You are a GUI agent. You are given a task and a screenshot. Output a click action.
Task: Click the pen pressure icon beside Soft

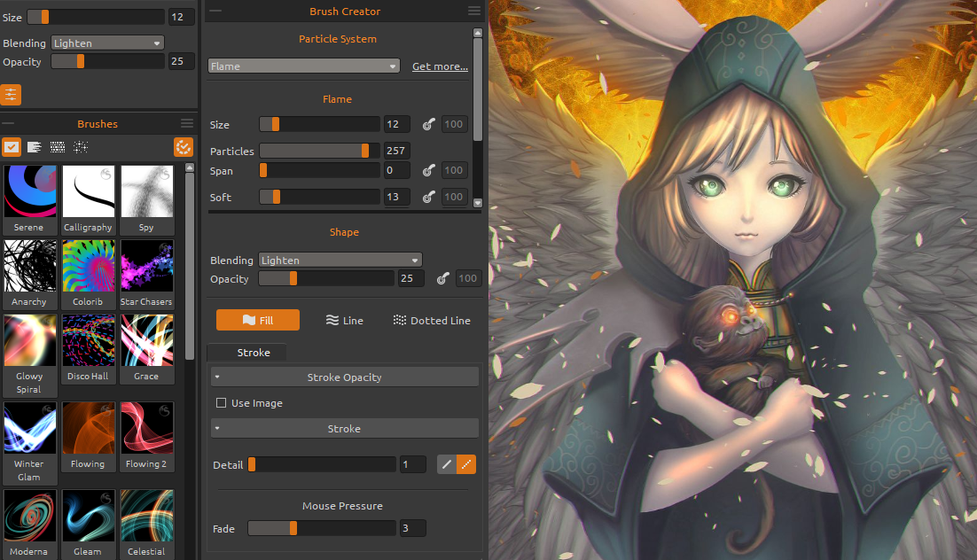click(428, 198)
